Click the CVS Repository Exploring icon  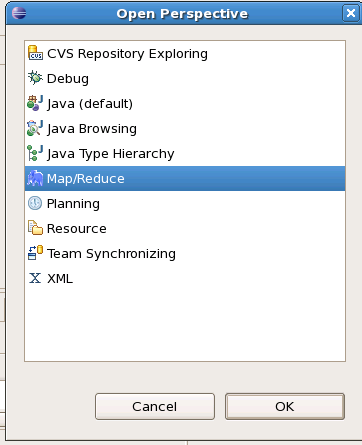pos(35,53)
